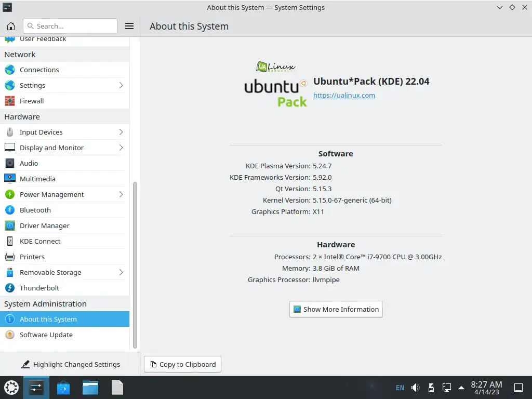The width and height of the screenshot is (532, 399).
Task: Select the Connections sidebar entry
Action: point(64,70)
